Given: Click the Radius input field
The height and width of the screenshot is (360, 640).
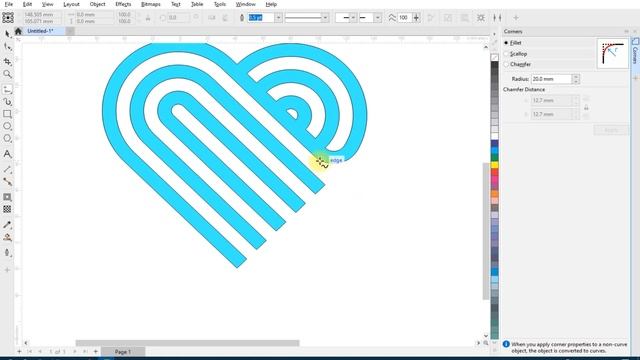Looking at the screenshot, I should (551, 79).
